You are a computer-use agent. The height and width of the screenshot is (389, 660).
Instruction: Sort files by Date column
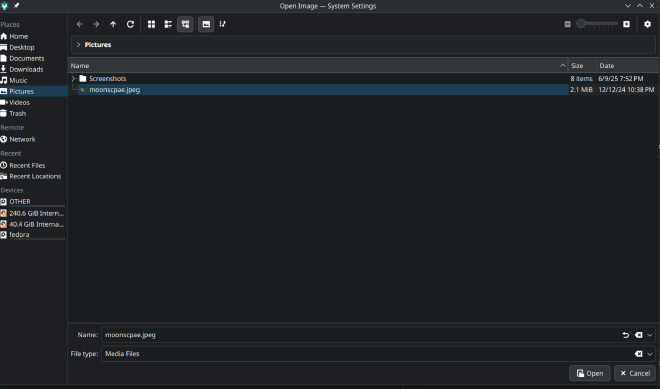[628, 66]
